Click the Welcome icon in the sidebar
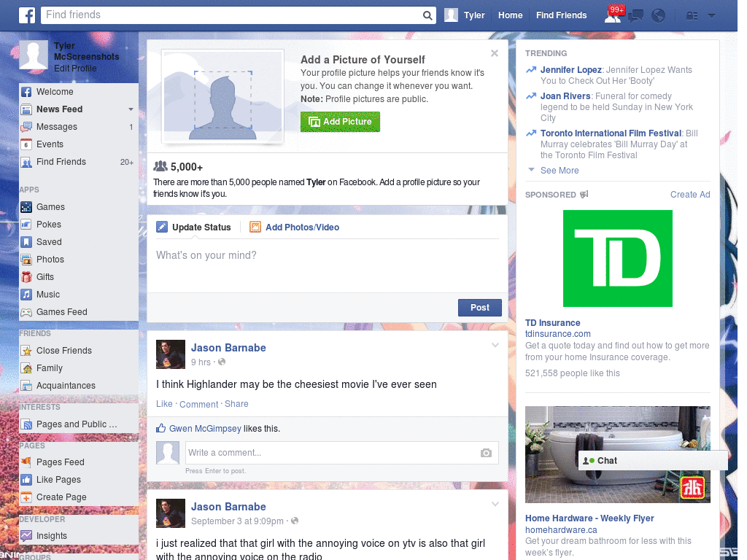 (27, 92)
